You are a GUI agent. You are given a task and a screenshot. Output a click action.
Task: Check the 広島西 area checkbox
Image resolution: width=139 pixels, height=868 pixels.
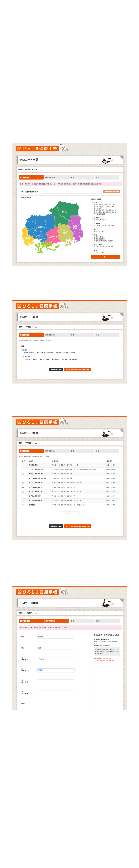coord(93,218)
